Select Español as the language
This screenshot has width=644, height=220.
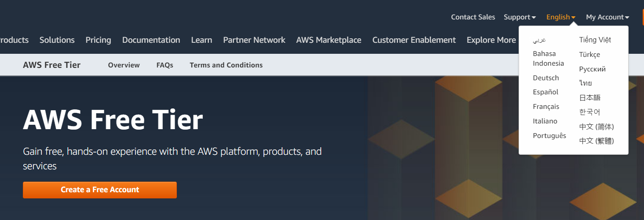click(x=545, y=92)
